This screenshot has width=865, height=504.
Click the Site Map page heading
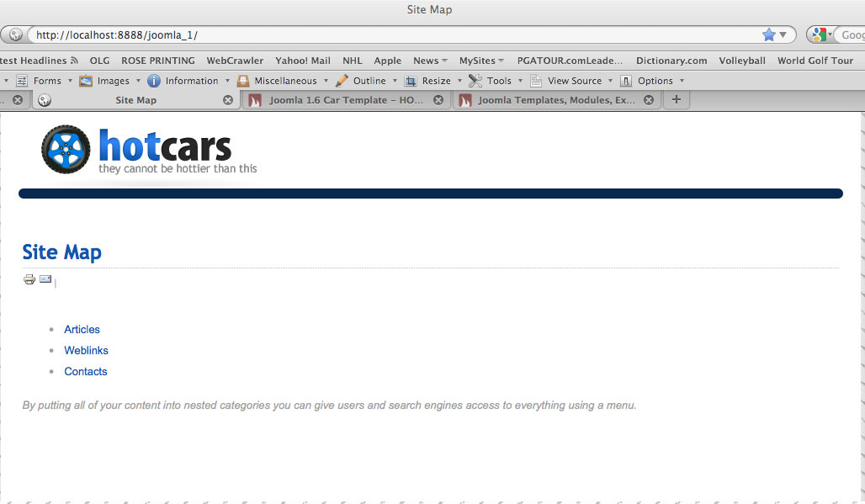coord(61,252)
